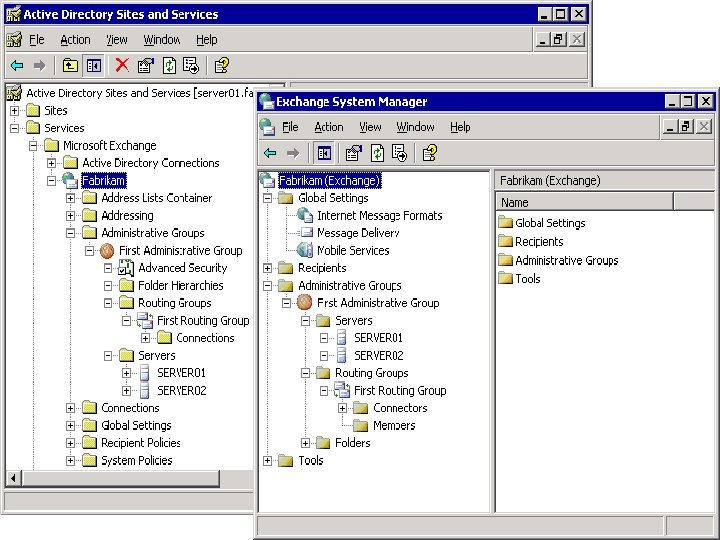Click the Name column header

(x=585, y=202)
